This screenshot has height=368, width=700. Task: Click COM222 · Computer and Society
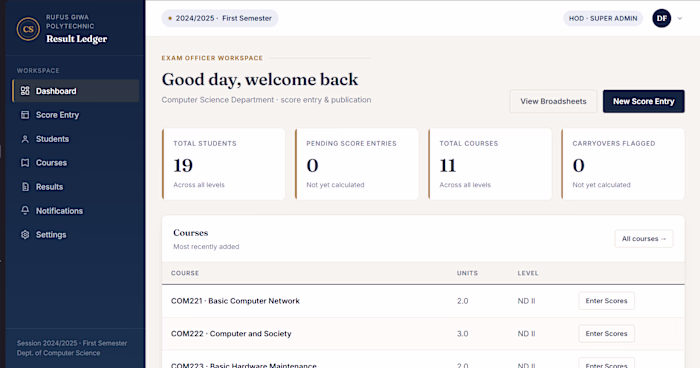click(x=231, y=334)
